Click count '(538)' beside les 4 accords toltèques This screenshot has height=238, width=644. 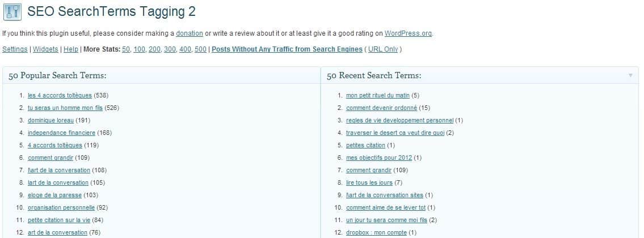coord(101,96)
